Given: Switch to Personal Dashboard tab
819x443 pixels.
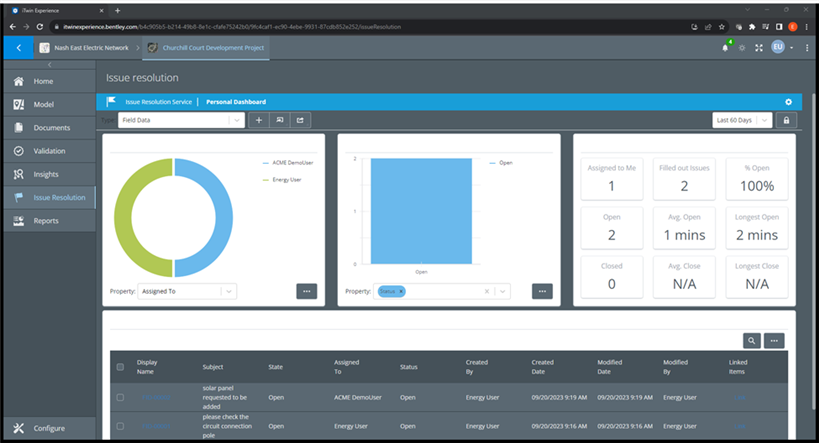Looking at the screenshot, I should coord(236,102).
